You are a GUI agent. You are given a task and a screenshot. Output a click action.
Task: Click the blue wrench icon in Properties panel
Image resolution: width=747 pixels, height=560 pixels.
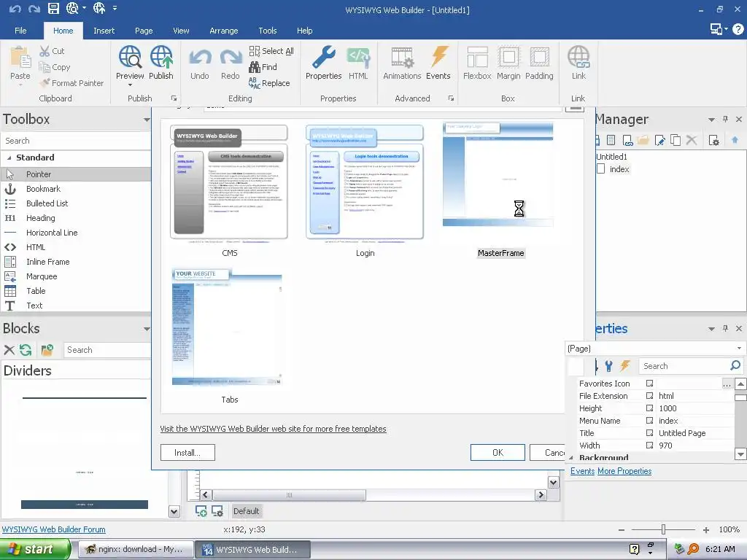pos(608,366)
